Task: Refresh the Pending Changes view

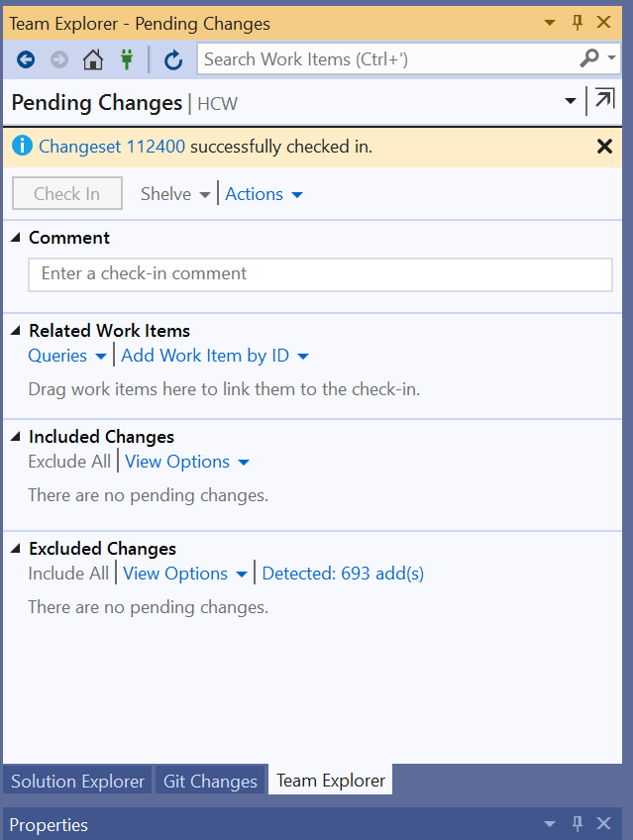Action: point(173,59)
